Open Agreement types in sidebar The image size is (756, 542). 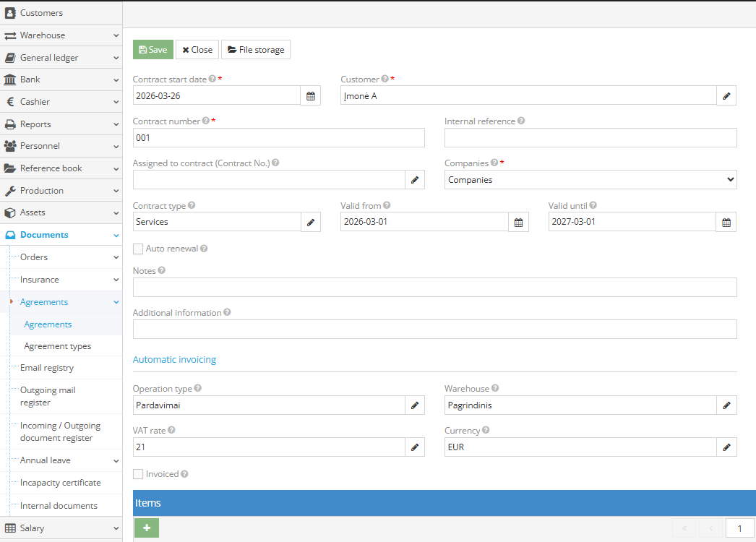click(58, 346)
